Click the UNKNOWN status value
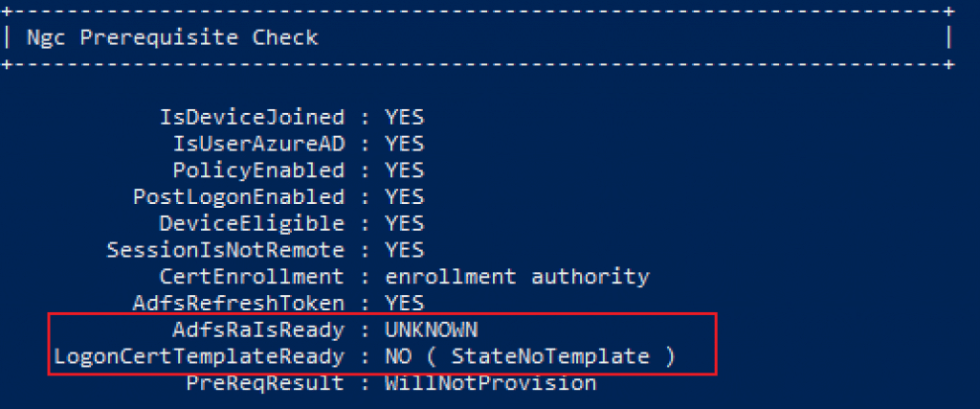The width and height of the screenshot is (980, 409). (x=432, y=329)
